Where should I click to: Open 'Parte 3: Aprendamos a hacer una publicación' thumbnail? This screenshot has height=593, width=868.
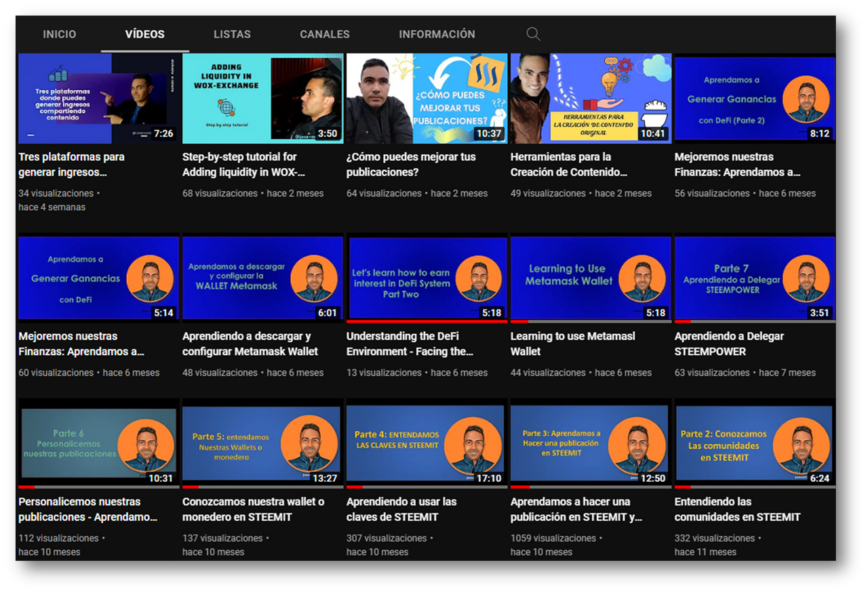pyautogui.click(x=591, y=444)
